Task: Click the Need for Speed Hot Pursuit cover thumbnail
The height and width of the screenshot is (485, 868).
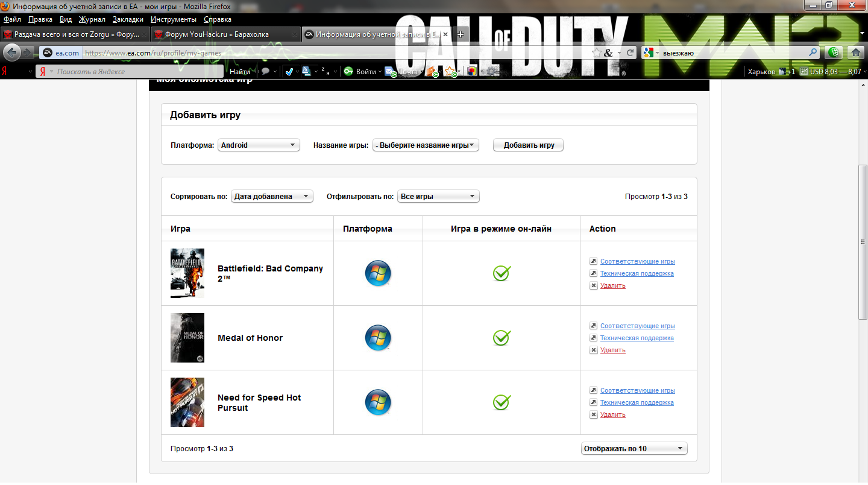Action: click(187, 402)
